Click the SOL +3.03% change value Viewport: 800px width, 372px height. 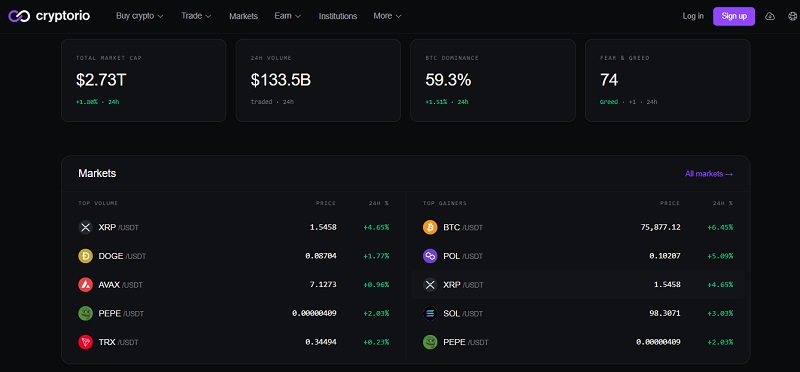(x=720, y=313)
